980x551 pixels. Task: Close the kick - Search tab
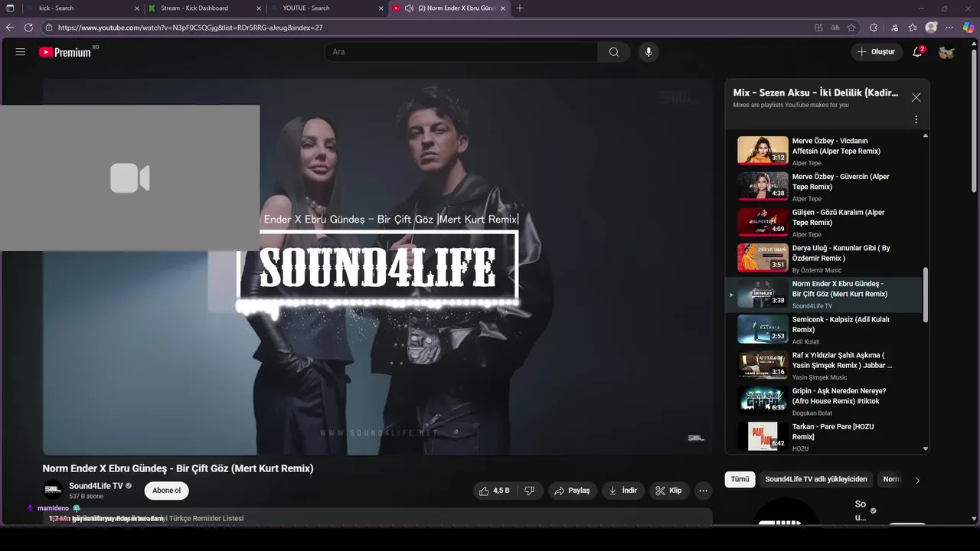coord(137,8)
